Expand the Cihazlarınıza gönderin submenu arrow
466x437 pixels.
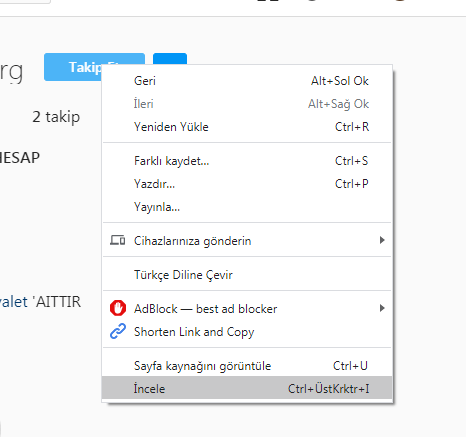(382, 240)
